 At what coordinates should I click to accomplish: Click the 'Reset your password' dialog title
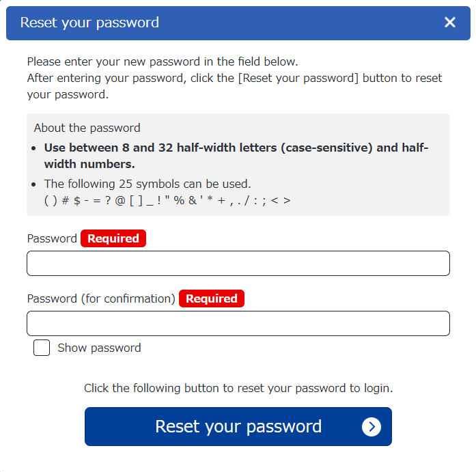coord(89,23)
